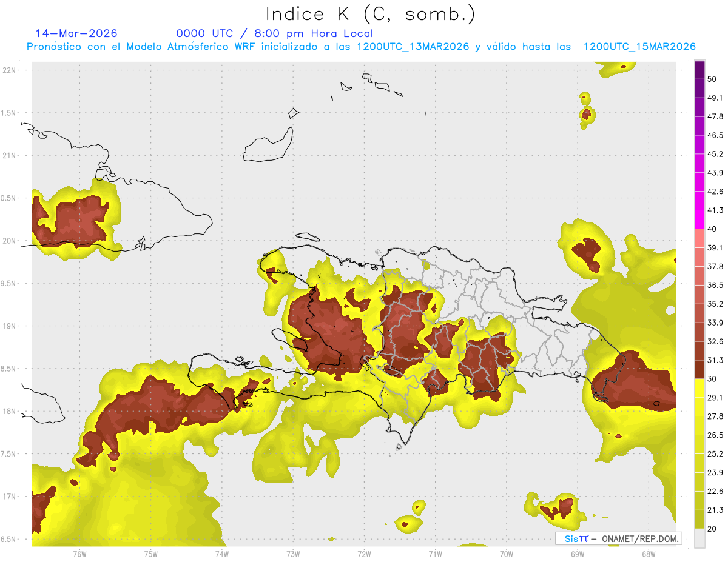
Task: Click the '72W' longitude axis label
Action: (364, 554)
